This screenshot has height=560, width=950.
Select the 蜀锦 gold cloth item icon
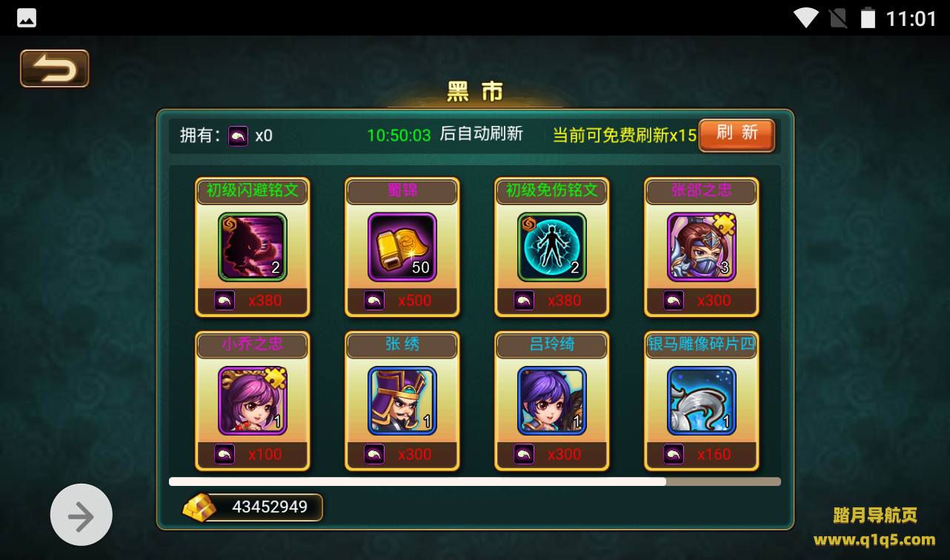pos(402,247)
